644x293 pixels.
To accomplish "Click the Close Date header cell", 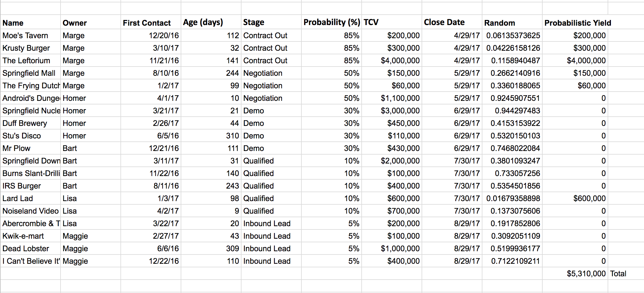I will [x=452, y=22].
